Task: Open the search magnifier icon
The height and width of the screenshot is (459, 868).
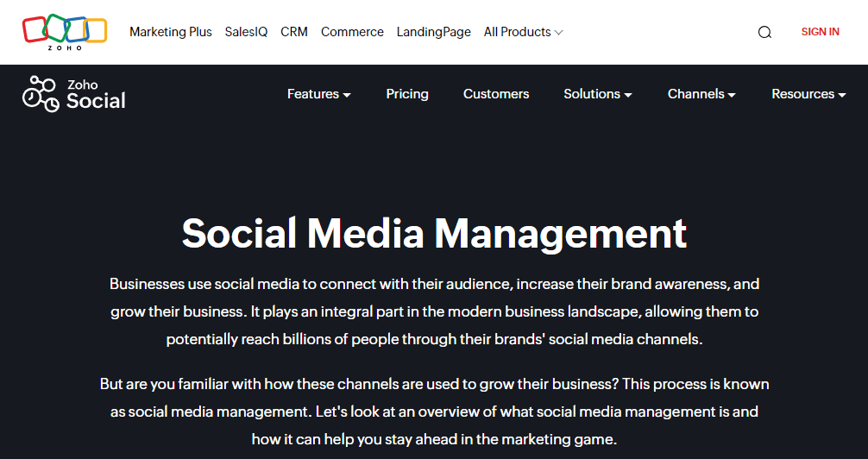Action: (764, 32)
